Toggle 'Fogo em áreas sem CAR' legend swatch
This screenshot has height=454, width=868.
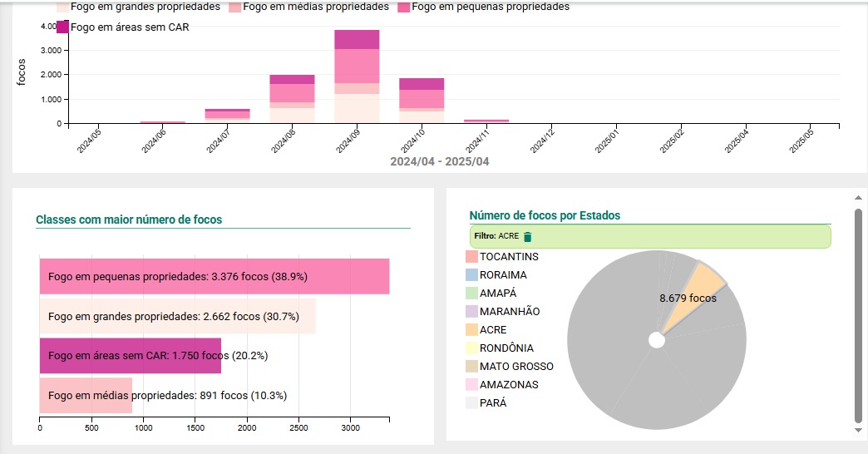tap(62, 27)
